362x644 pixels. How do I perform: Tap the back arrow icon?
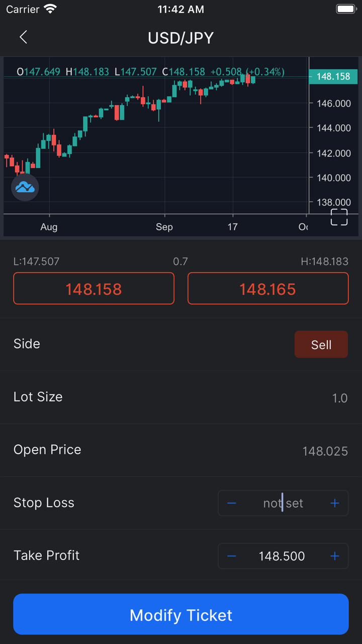[x=23, y=37]
